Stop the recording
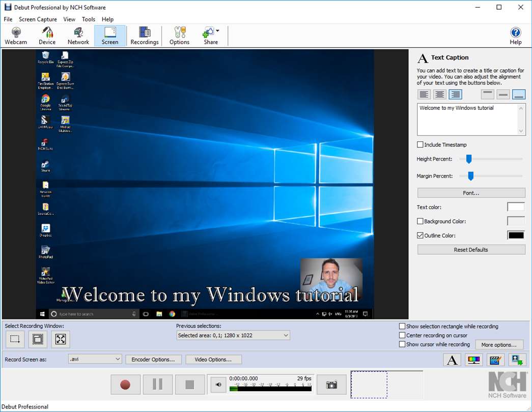 (x=190, y=385)
